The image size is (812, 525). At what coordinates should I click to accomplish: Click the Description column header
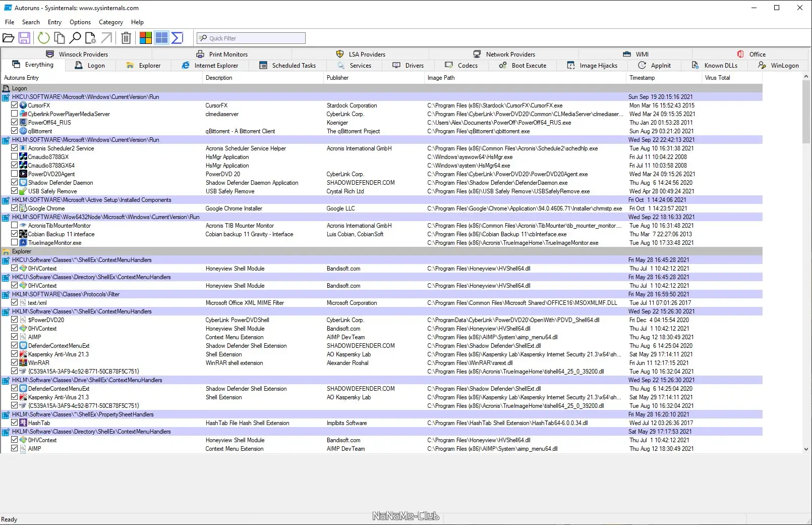click(263, 78)
